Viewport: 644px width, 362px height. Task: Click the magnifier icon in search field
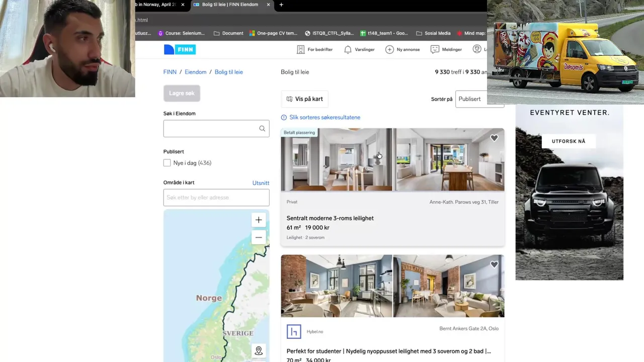[262, 129]
